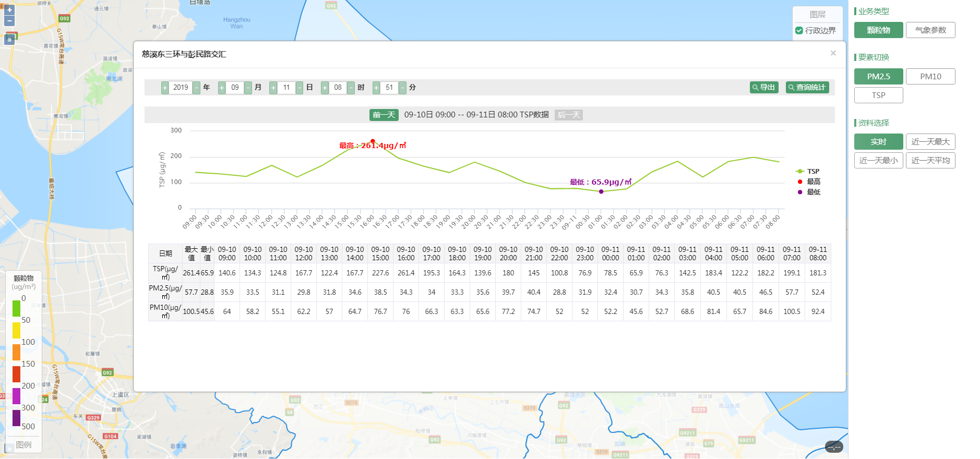Click the month input field 09

point(235,88)
